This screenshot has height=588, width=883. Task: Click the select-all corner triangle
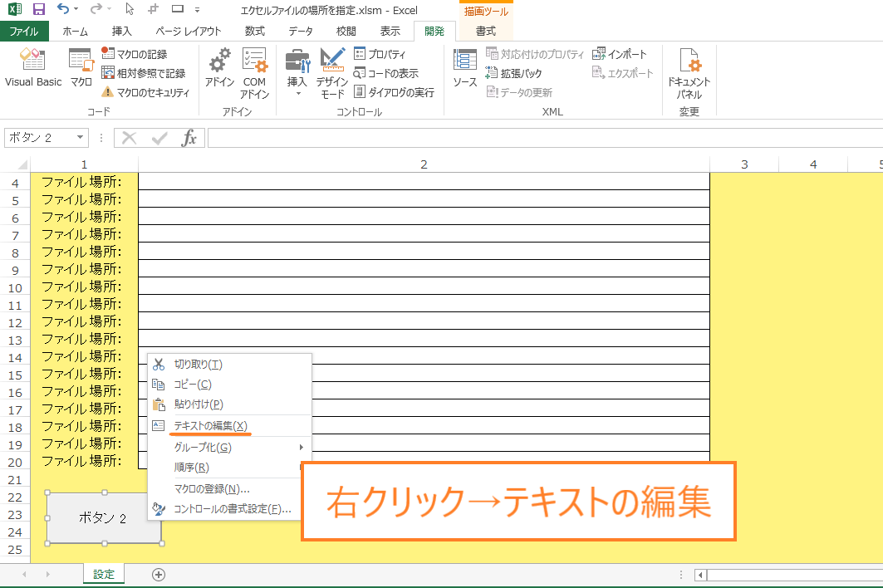click(x=22, y=164)
